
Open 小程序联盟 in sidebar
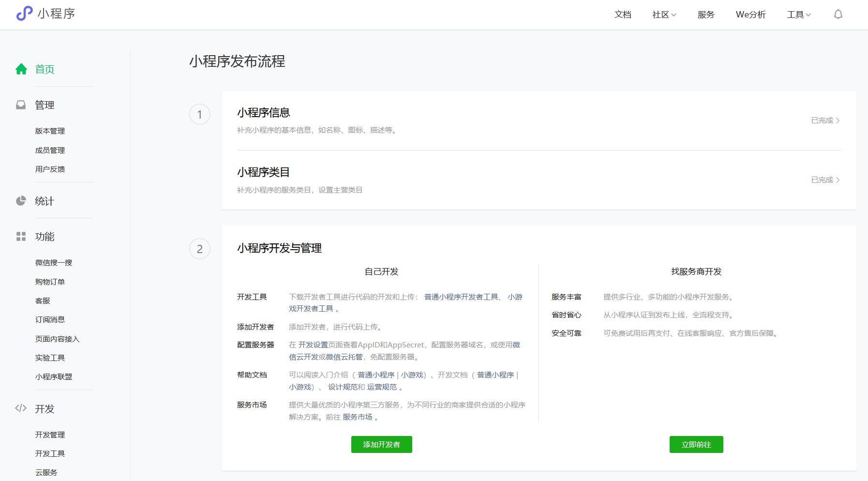[x=54, y=376]
